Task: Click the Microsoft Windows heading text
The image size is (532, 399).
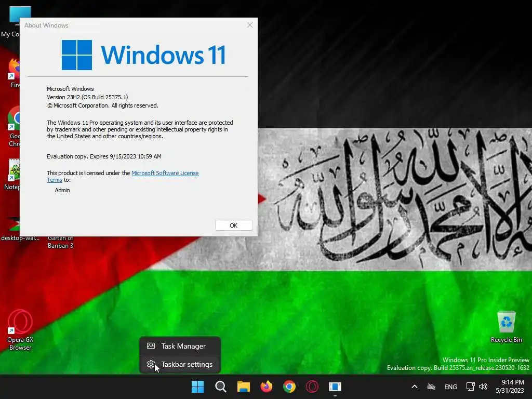Action: (x=70, y=89)
